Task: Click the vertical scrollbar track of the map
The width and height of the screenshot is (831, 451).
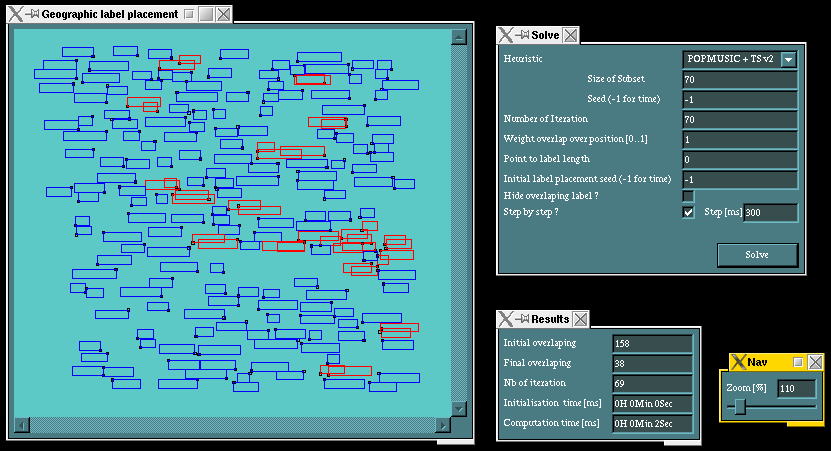Action: [x=459, y=223]
